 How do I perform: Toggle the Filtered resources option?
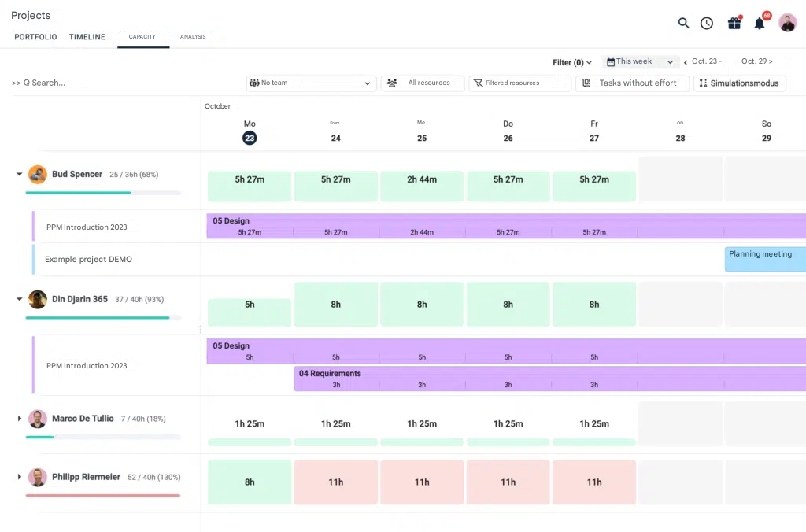point(519,83)
